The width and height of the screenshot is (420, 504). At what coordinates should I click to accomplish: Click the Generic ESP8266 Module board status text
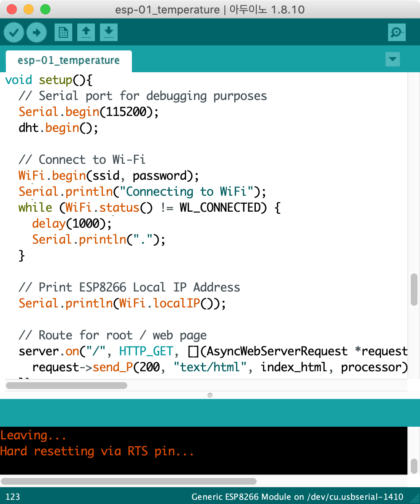[297, 497]
